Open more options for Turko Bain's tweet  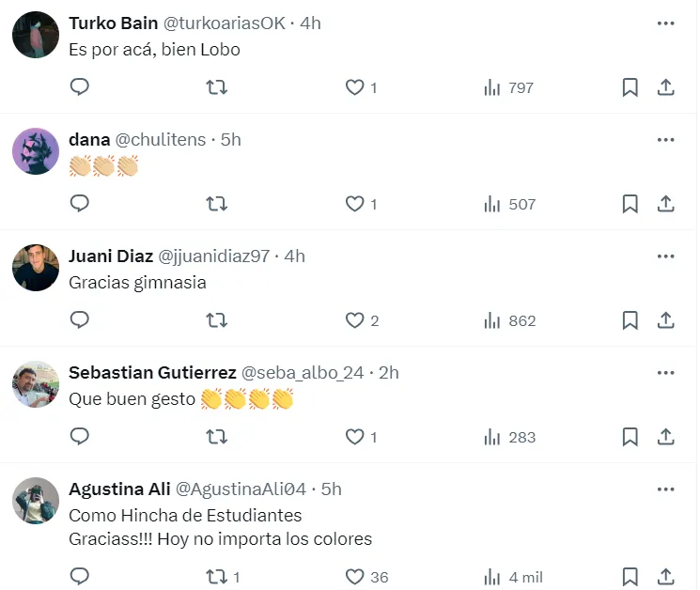tap(665, 23)
